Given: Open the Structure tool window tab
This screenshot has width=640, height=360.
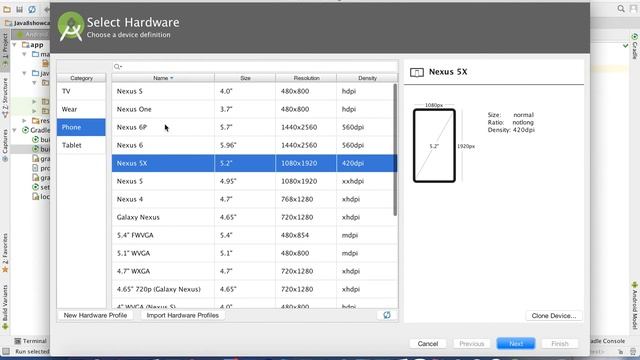Looking at the screenshot, I should [5, 98].
